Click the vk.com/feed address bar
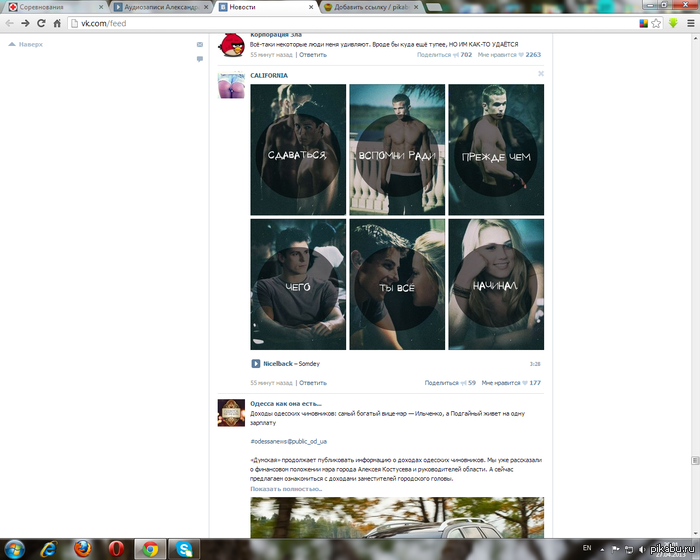 [x=300, y=22]
